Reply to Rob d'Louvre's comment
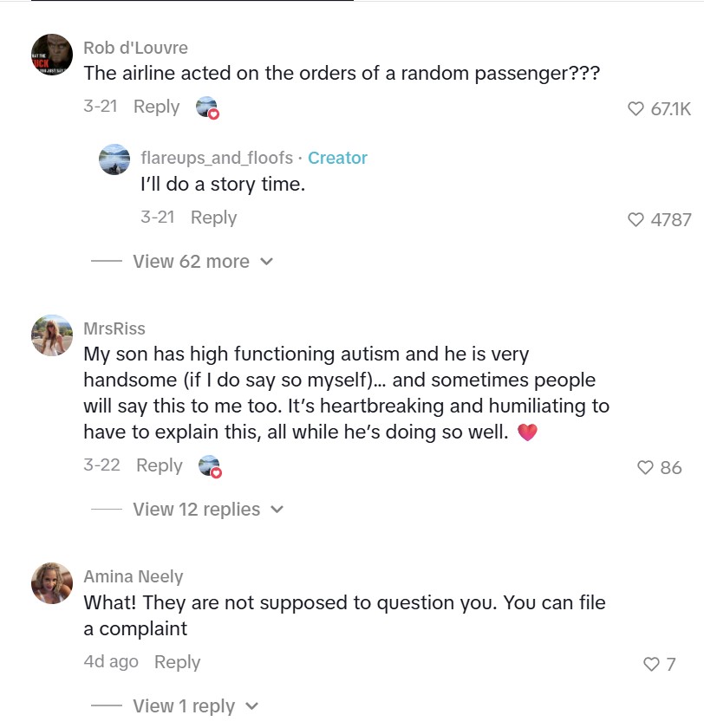The width and height of the screenshot is (704, 728). 156,107
